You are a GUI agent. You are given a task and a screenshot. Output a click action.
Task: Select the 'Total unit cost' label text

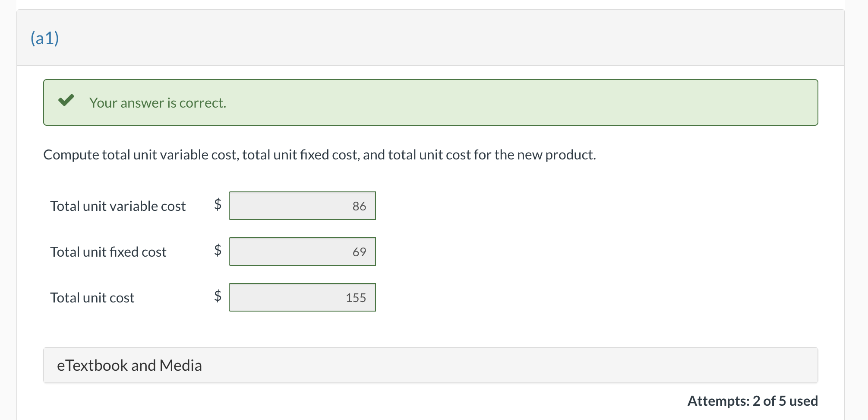[92, 298]
